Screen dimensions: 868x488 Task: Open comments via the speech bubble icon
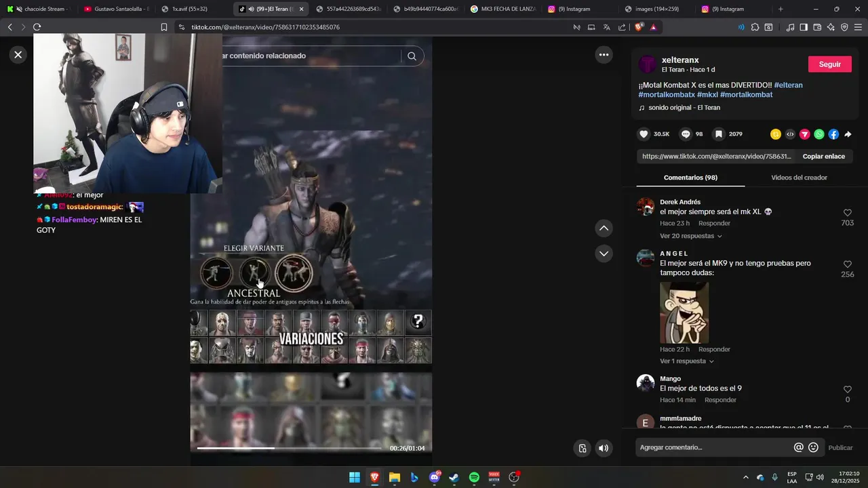pyautogui.click(x=686, y=134)
